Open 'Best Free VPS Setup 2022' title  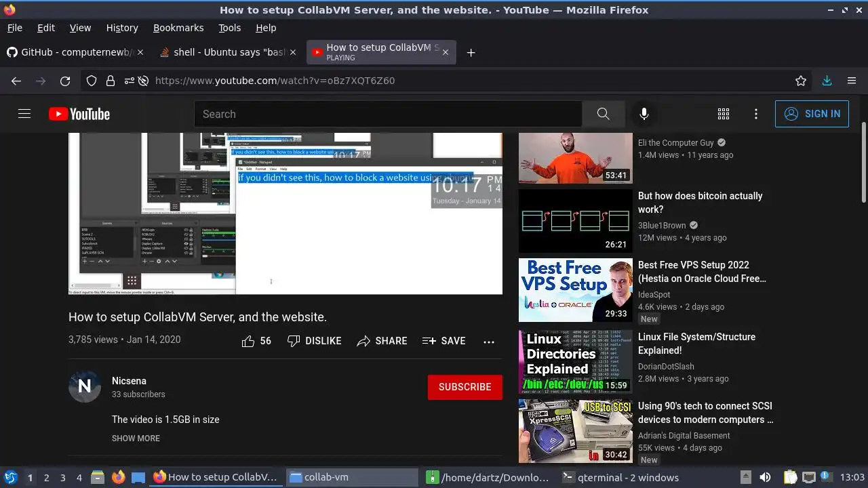[703, 272]
